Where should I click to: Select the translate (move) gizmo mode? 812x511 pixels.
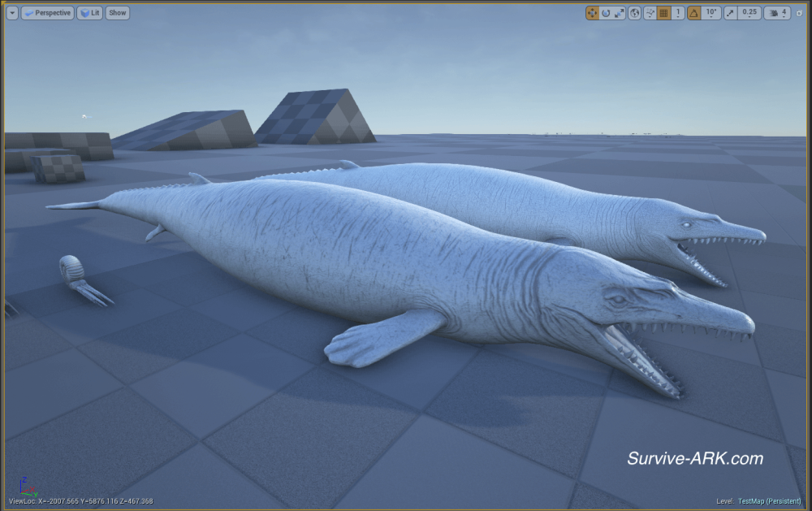(592, 13)
